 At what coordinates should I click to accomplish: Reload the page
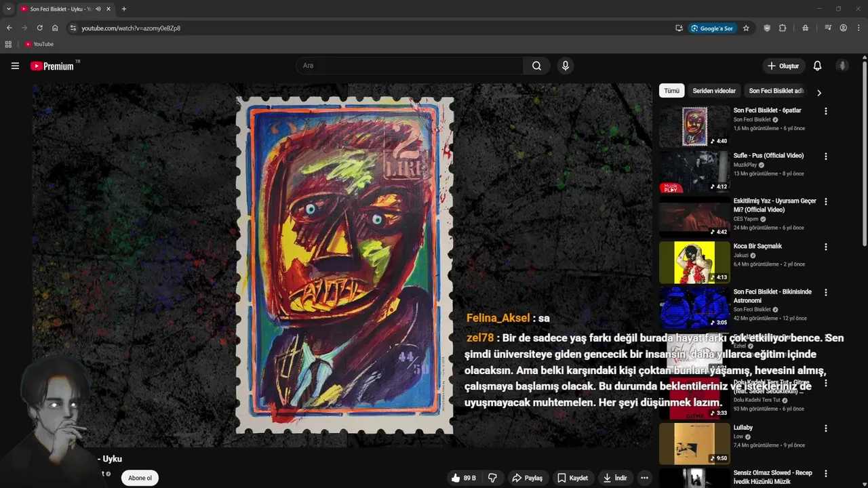coord(39,28)
